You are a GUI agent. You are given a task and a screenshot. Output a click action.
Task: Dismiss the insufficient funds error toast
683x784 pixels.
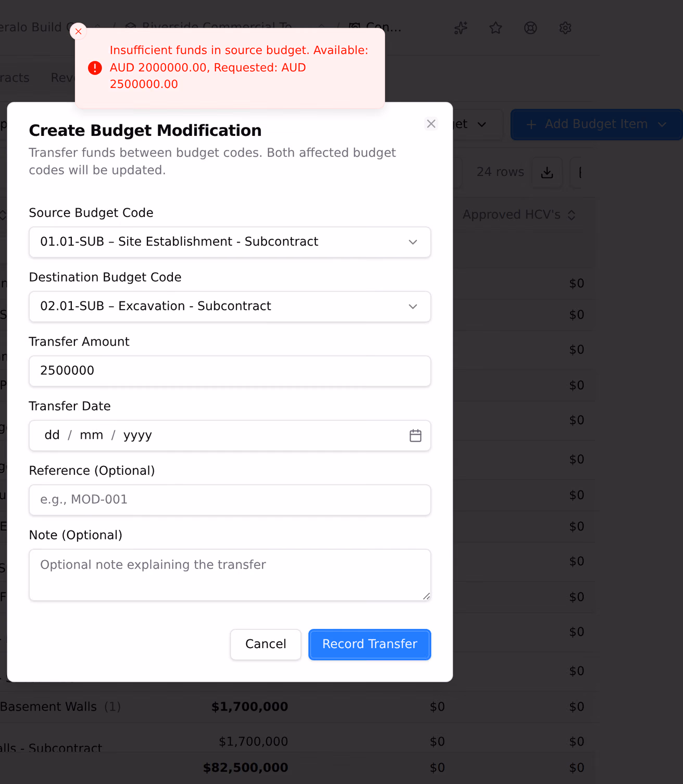78,31
